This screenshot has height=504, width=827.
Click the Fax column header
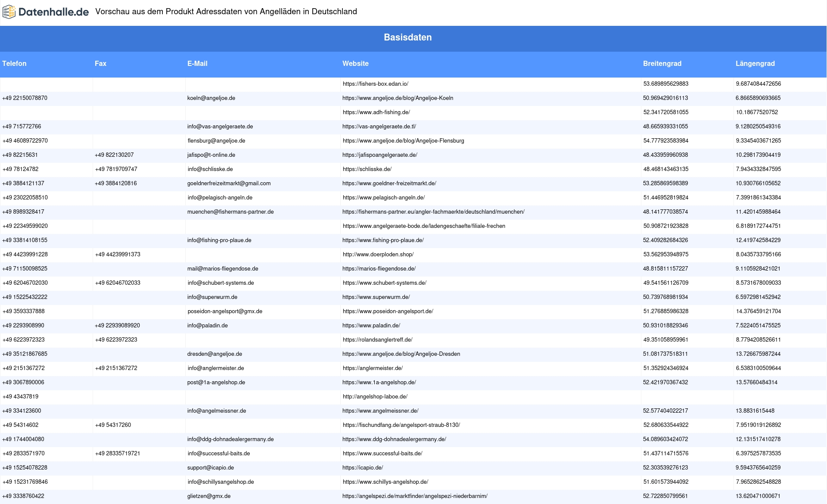100,63
